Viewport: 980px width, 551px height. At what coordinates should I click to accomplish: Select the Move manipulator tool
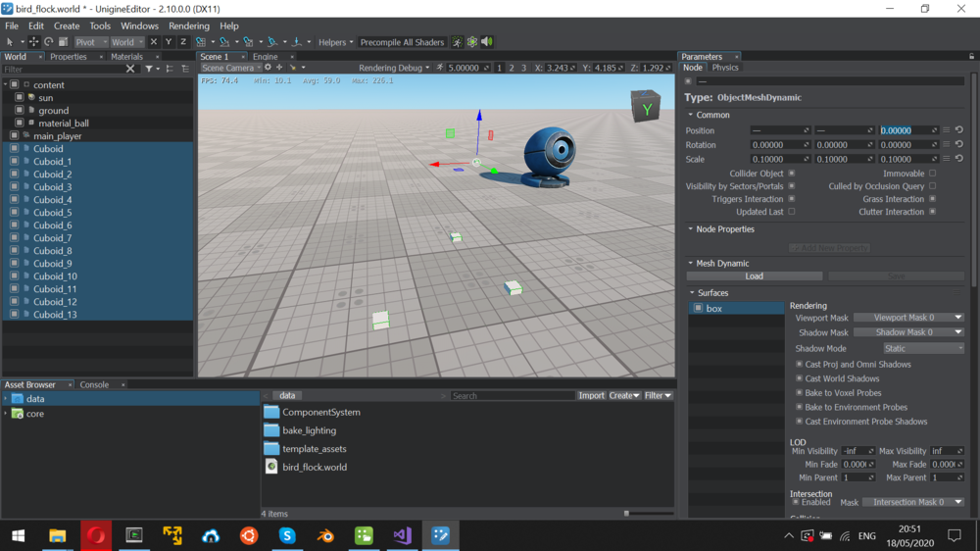click(x=33, y=42)
